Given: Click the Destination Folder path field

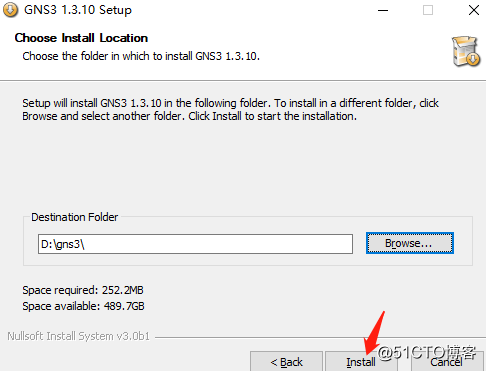Looking at the screenshot, I should tap(195, 244).
